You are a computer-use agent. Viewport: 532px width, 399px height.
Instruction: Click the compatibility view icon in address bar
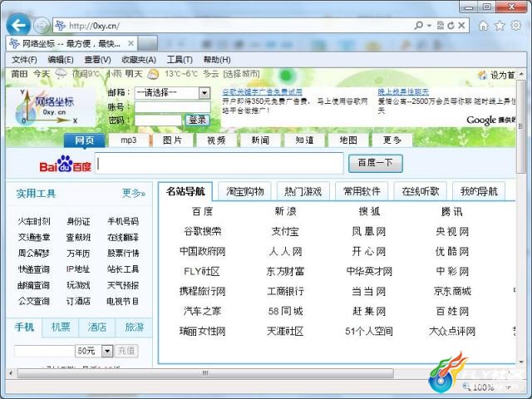(x=441, y=25)
